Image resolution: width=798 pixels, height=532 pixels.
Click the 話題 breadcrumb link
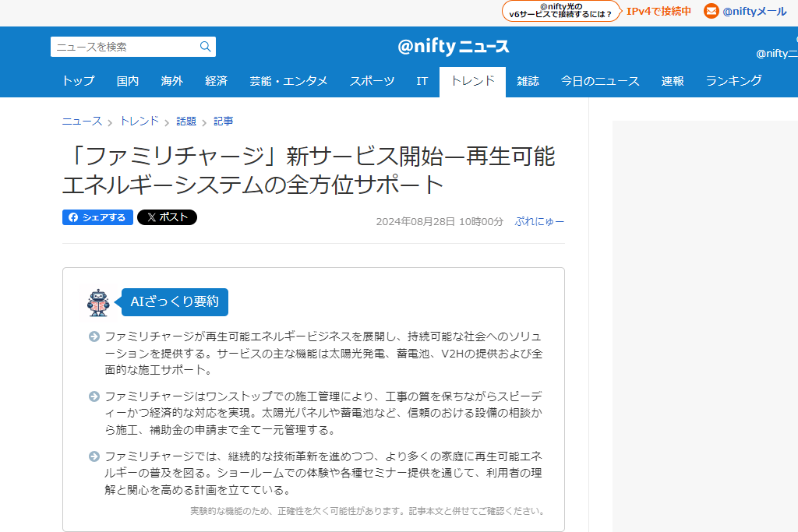click(186, 121)
